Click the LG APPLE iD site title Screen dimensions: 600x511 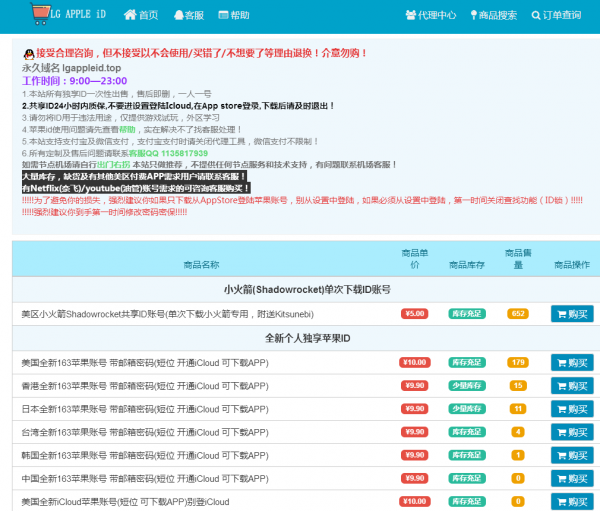point(78,15)
